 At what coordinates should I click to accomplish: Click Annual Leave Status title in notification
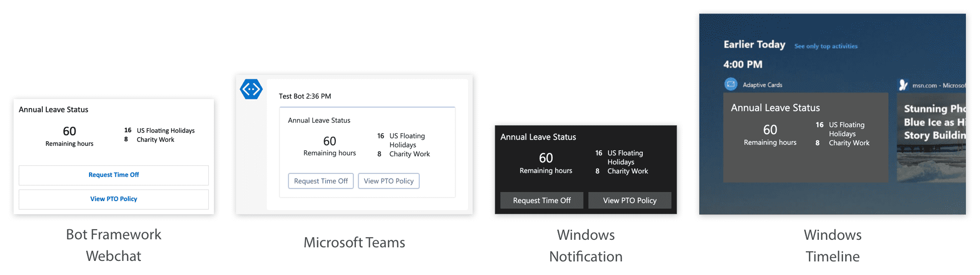(538, 137)
